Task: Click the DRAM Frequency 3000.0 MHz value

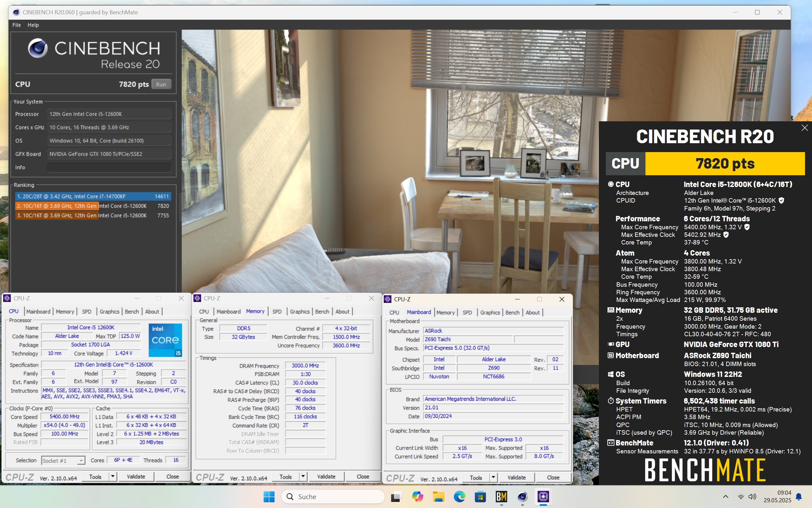Action: [305, 365]
